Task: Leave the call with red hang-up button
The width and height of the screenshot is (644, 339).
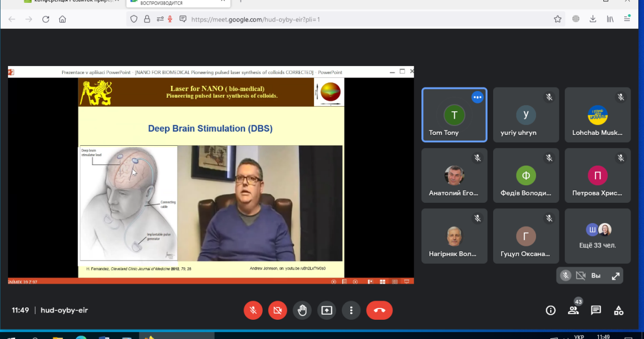Action: (380, 310)
